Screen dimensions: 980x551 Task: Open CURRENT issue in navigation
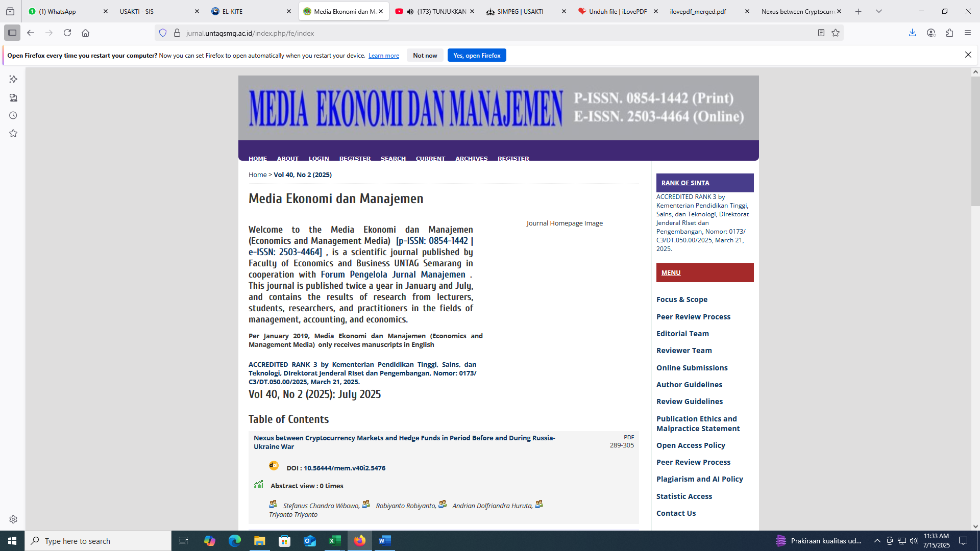pyautogui.click(x=430, y=159)
